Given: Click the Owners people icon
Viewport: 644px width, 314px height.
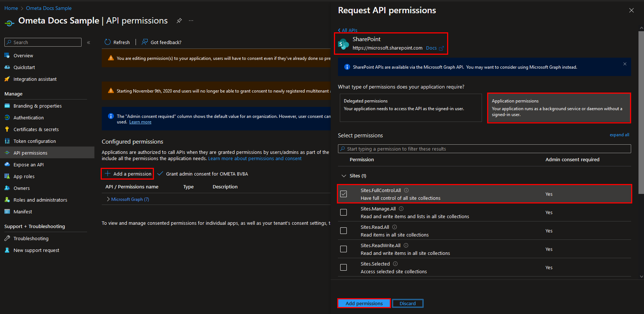Looking at the screenshot, I should pyautogui.click(x=7, y=188).
